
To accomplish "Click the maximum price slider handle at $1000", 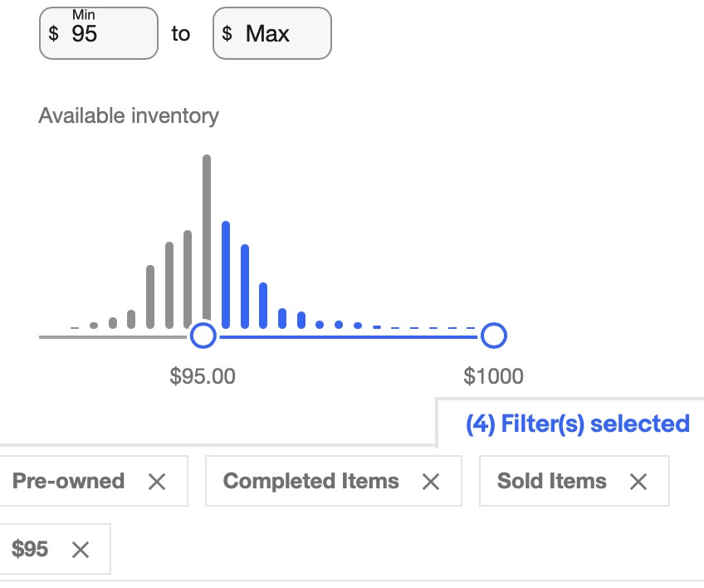I will (494, 335).
